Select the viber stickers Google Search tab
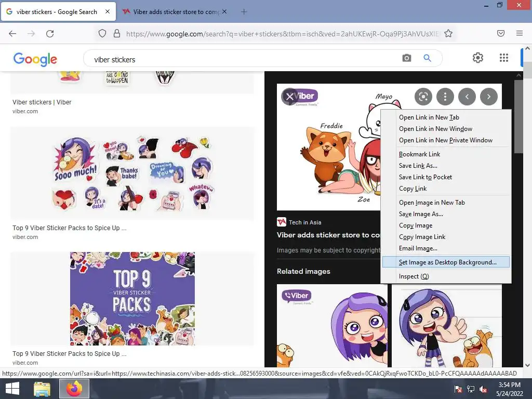 [x=58, y=12]
